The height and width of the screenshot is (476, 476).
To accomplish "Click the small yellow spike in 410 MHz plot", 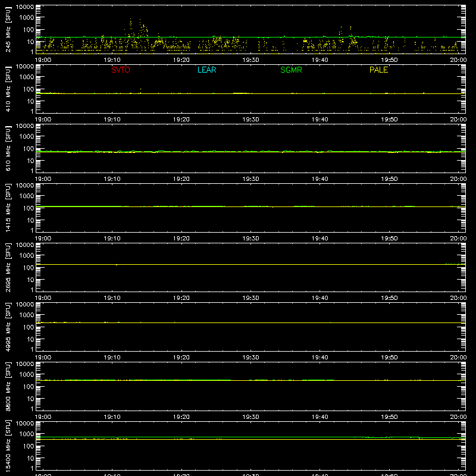I will coord(140,90).
